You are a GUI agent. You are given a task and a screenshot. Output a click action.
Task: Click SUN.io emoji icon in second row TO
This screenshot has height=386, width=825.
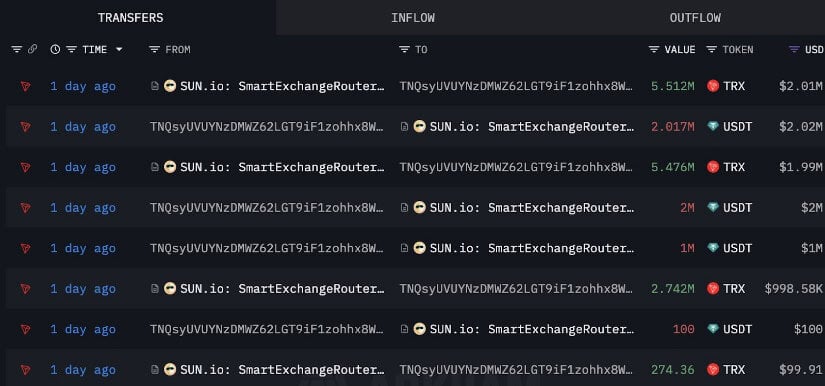tap(419, 127)
